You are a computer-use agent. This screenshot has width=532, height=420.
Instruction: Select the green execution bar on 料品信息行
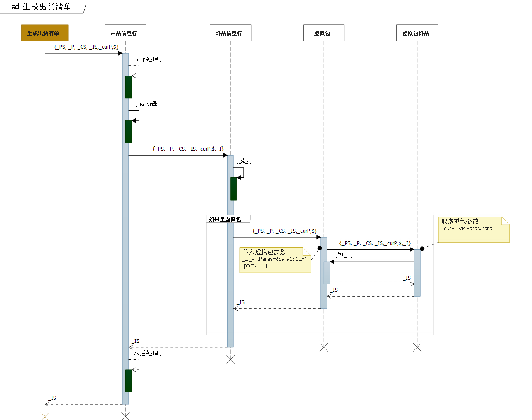pos(233,189)
